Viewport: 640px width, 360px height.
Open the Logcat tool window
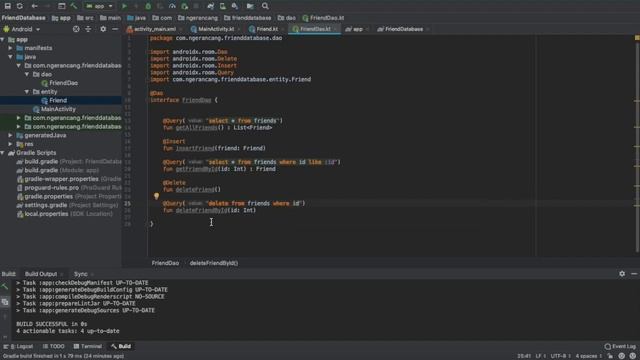point(18,346)
